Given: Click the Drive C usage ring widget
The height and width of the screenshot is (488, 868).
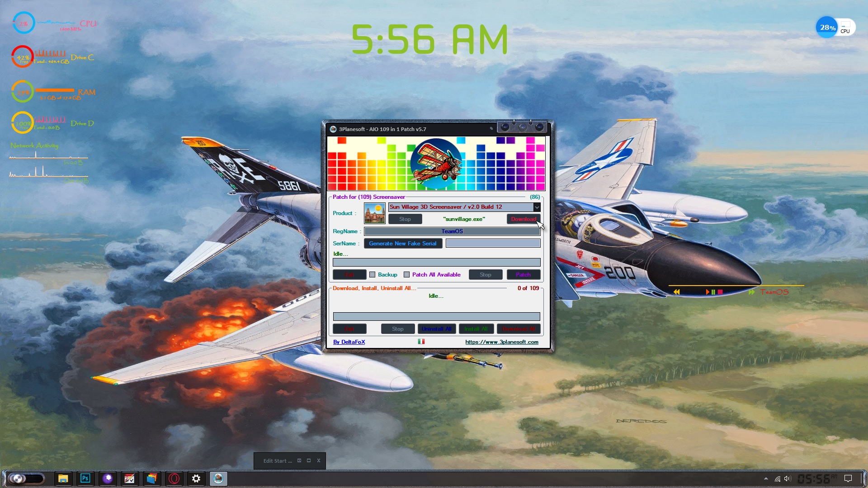Looking at the screenshot, I should pos(23,57).
